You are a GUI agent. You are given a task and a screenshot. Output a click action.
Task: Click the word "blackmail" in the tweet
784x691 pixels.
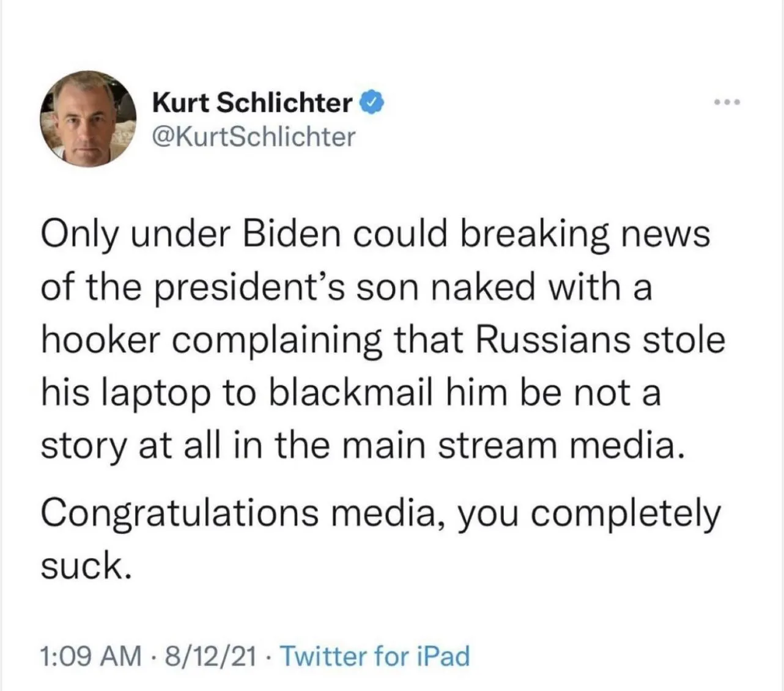click(350, 393)
